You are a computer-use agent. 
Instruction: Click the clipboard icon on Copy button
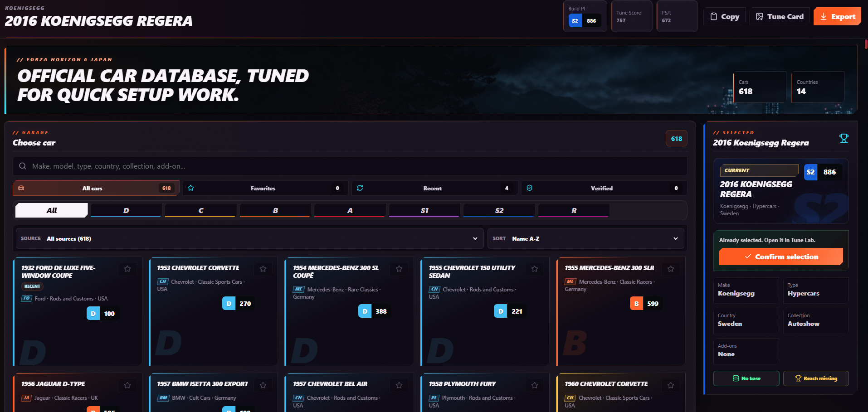click(714, 17)
